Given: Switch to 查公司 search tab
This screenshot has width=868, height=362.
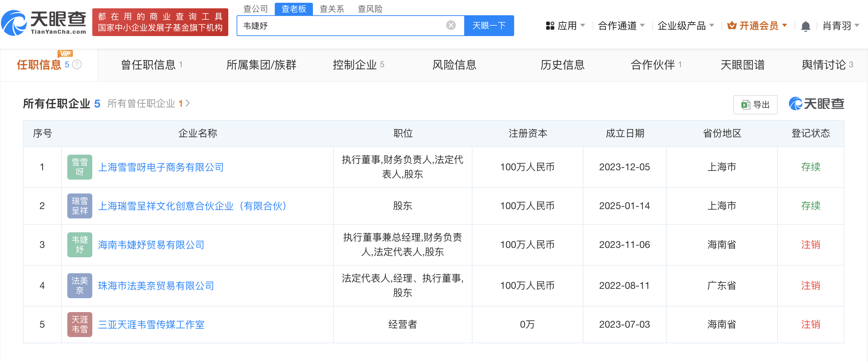Looking at the screenshot, I should pyautogui.click(x=256, y=9).
